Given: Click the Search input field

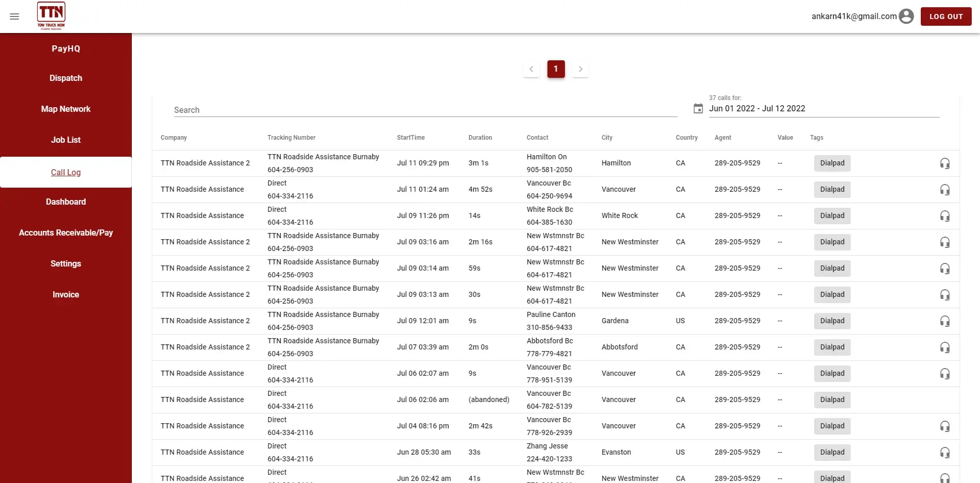Looking at the screenshot, I should [x=425, y=110].
